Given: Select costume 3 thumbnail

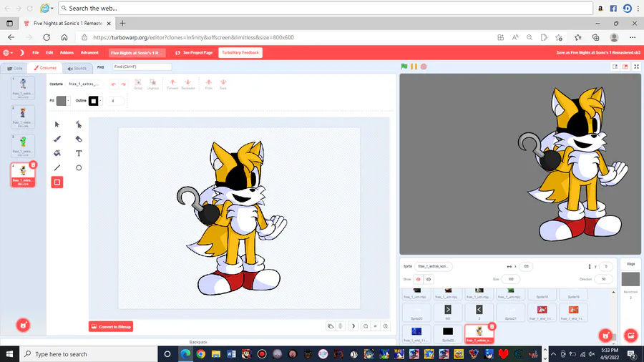Looking at the screenshot, I should tap(23, 146).
